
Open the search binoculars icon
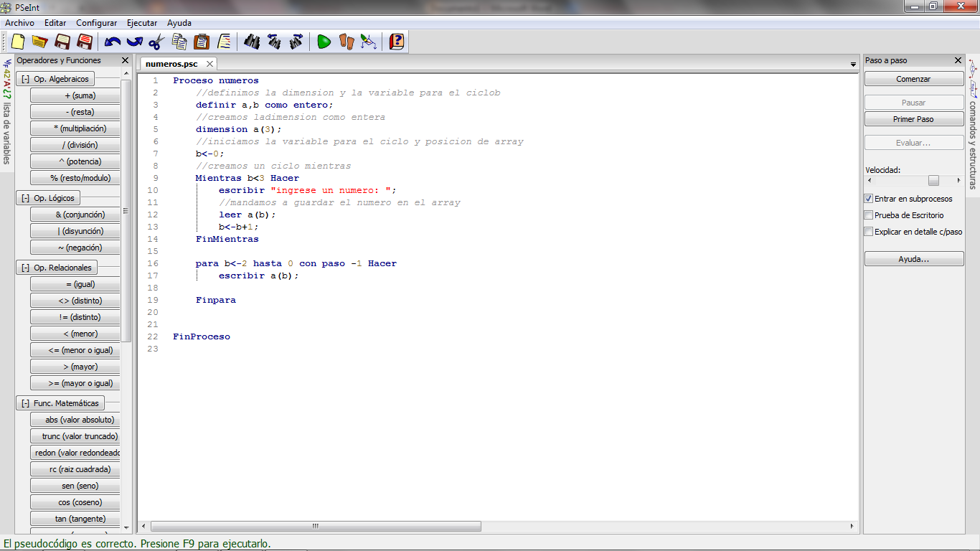pos(252,42)
